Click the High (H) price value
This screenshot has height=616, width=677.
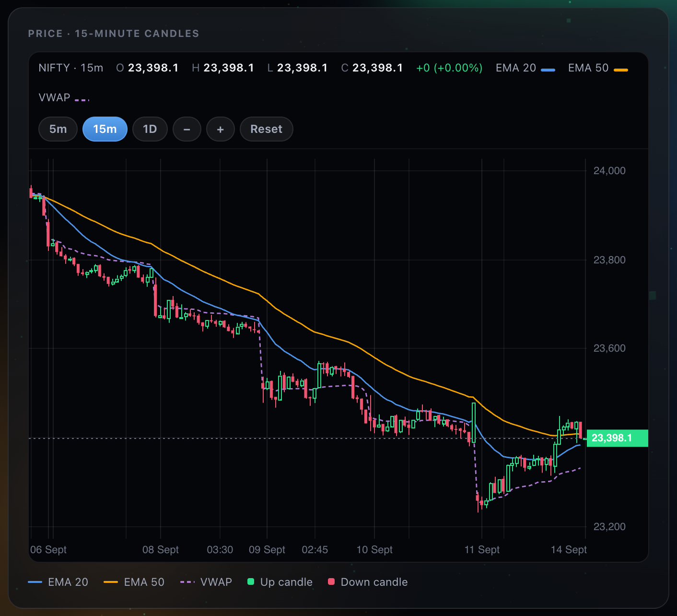[229, 68]
